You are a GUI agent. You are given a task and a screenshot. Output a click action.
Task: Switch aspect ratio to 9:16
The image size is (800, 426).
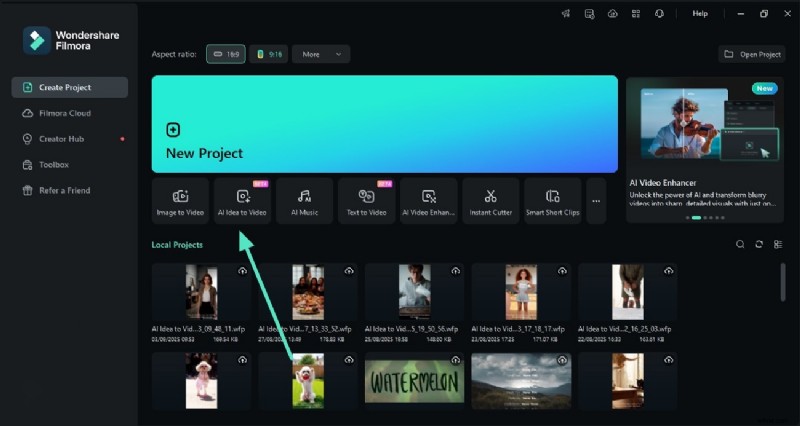(x=268, y=54)
